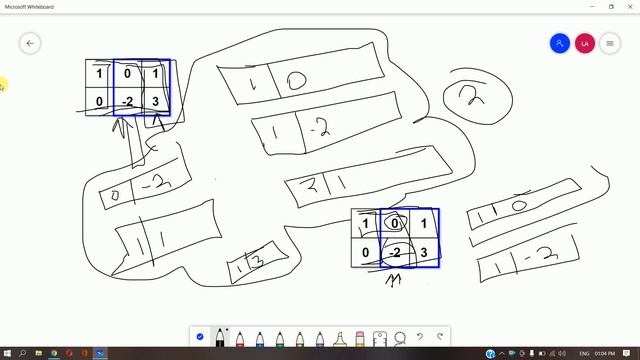Viewport: 640px width, 360px height.
Task: Select the yellow highlighter
Action: point(340,339)
